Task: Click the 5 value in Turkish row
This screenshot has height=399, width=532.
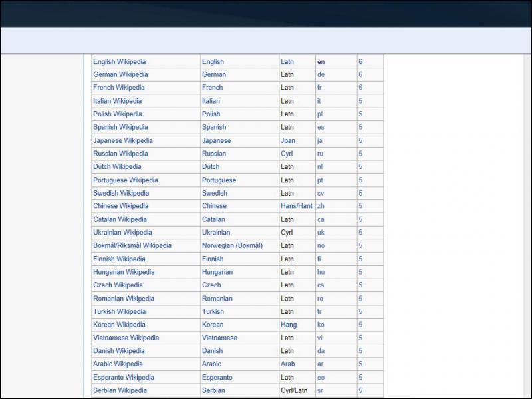Action: pos(360,311)
